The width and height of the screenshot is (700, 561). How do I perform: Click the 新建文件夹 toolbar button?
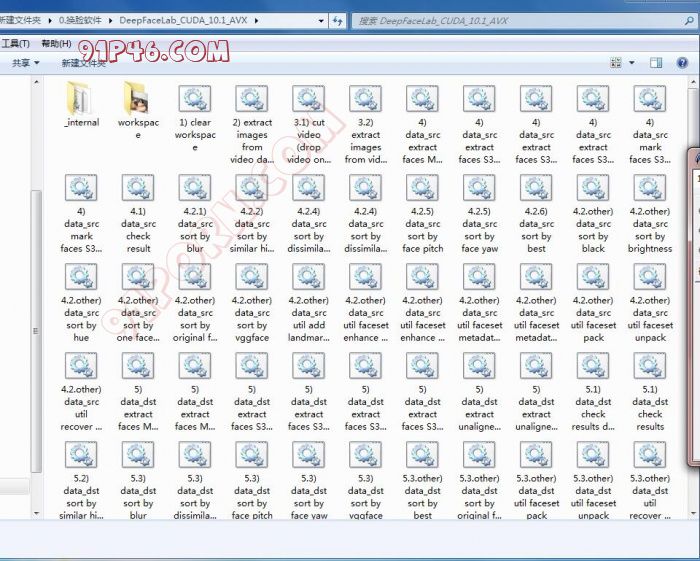[83, 63]
